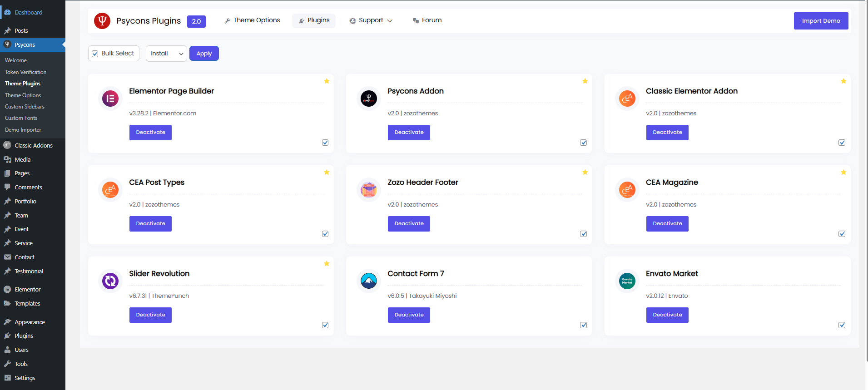Viewport: 868px width, 390px height.
Task: Click the Comments bubble icon in sidebar
Action: coord(7,187)
